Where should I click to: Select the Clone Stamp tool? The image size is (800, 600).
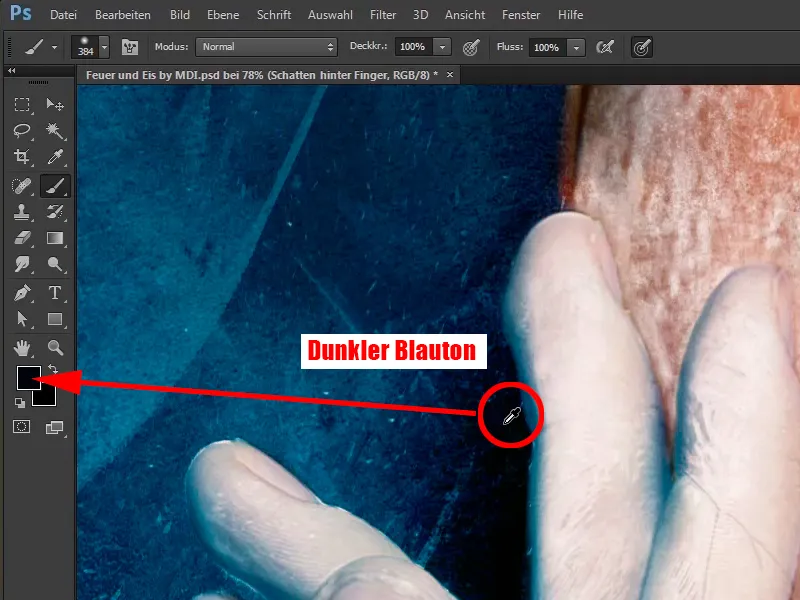click(21, 212)
